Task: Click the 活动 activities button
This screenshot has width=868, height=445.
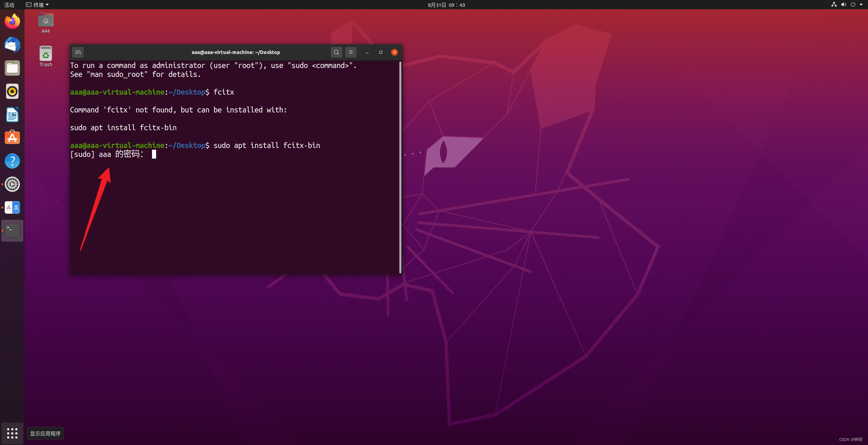Action: (9, 5)
